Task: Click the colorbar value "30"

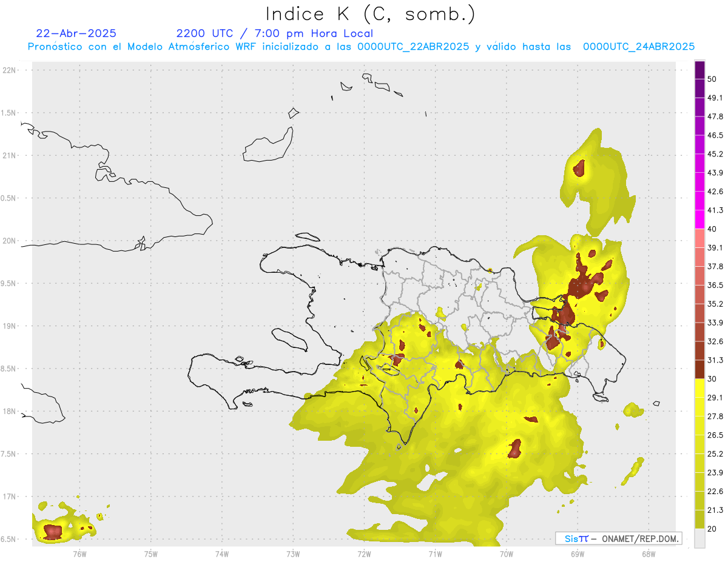Action: coord(713,379)
